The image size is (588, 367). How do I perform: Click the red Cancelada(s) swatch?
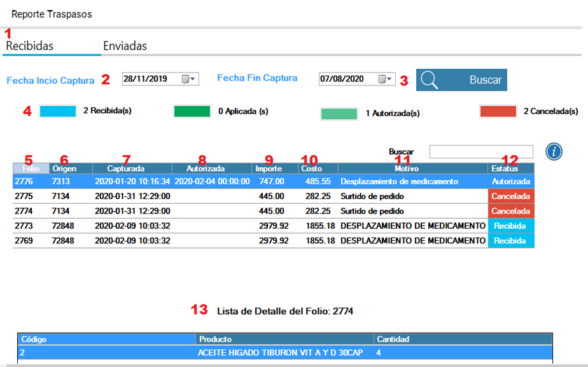498,112
